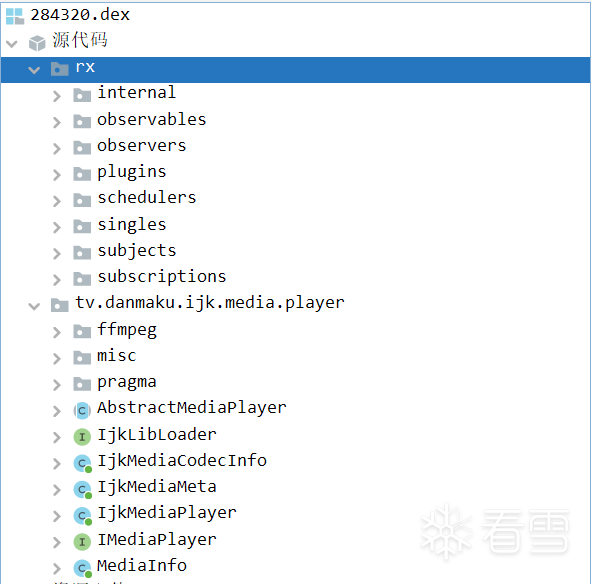Screen dimensions: 591x584
Task: Expand the pragma package
Action: pyautogui.click(x=57, y=385)
